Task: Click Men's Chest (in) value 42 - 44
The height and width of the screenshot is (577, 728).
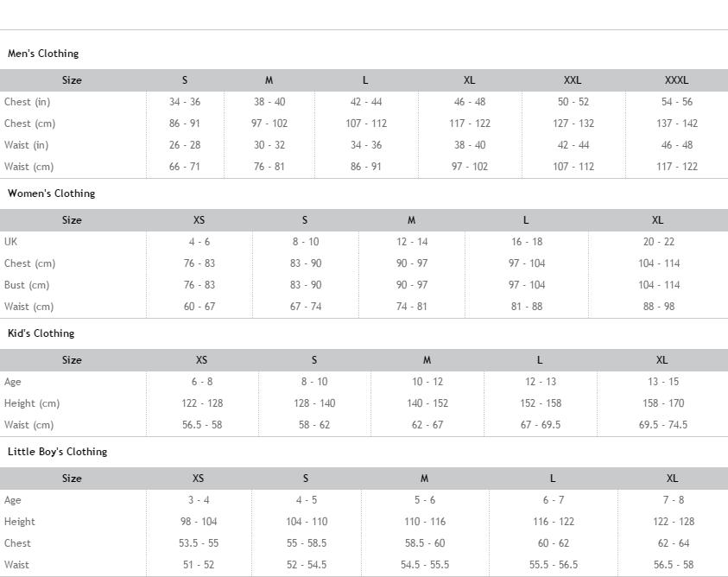Action: [366, 102]
